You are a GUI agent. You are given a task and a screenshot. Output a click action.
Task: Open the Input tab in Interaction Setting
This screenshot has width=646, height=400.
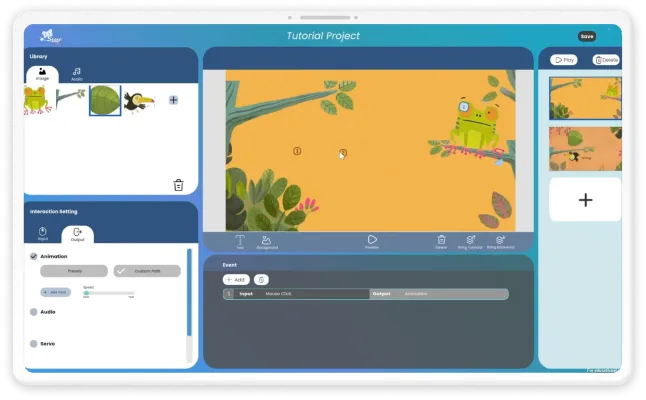[x=42, y=233]
